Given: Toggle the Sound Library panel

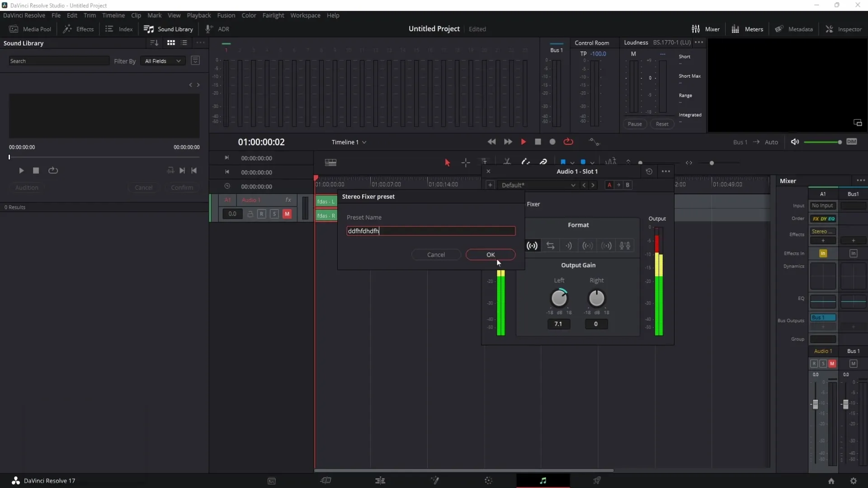Looking at the screenshot, I should [x=168, y=29].
